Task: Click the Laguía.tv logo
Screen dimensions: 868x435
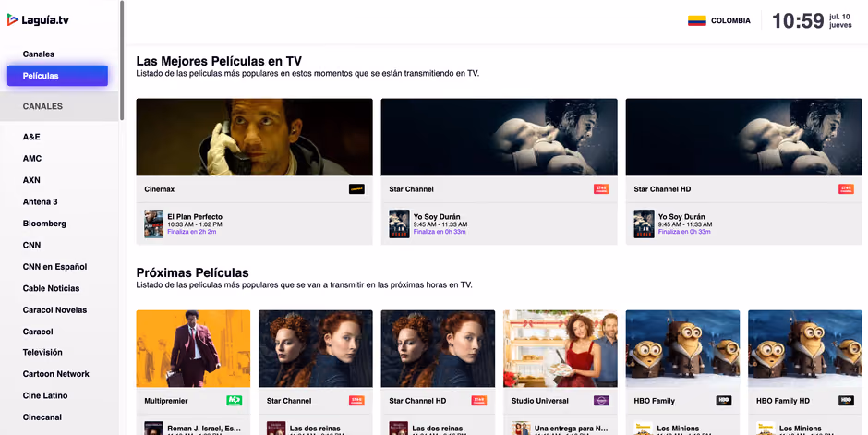Action: coord(38,20)
